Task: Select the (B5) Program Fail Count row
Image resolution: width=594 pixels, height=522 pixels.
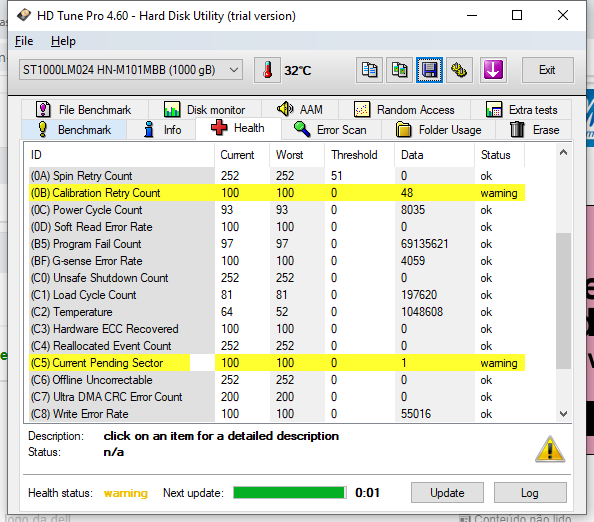Action: 277,244
